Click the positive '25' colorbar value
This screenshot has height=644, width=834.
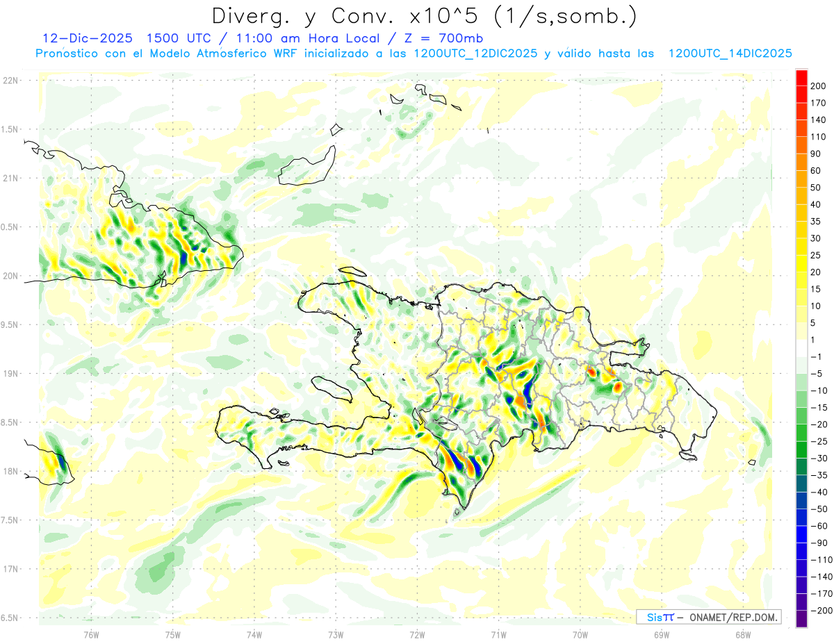pos(817,256)
